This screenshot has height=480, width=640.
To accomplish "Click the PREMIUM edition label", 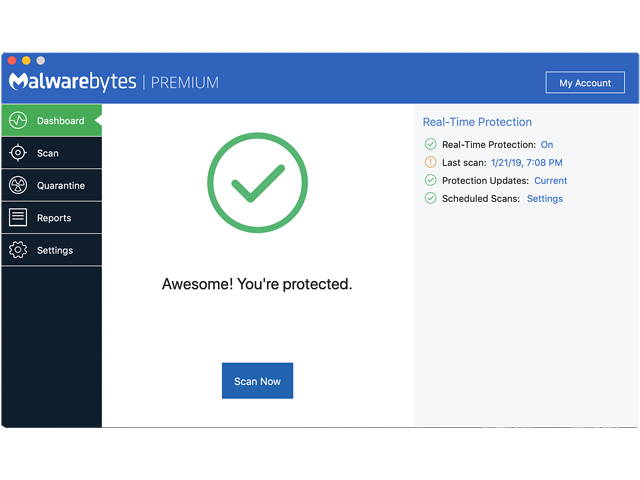I will (x=185, y=82).
